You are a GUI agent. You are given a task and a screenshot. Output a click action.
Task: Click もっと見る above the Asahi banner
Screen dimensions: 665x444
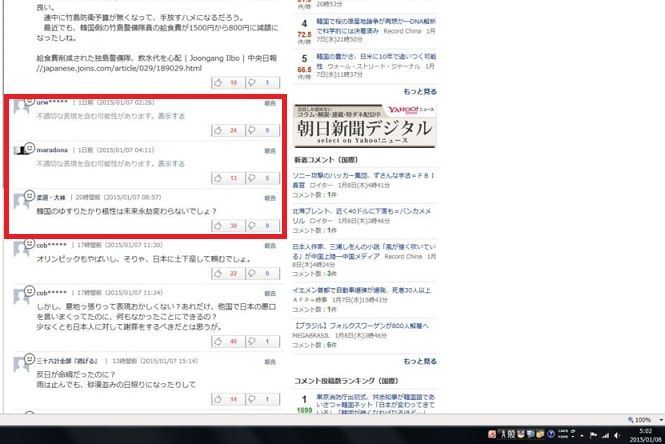click(420, 91)
